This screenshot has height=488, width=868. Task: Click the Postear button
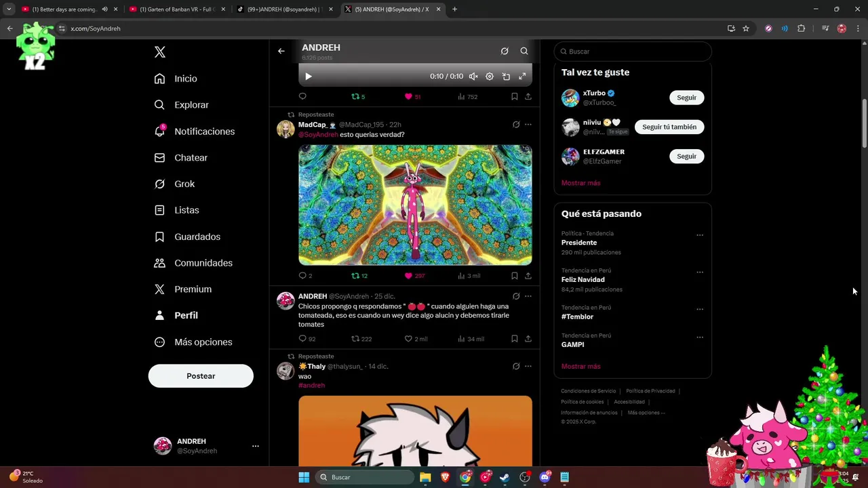tap(201, 376)
